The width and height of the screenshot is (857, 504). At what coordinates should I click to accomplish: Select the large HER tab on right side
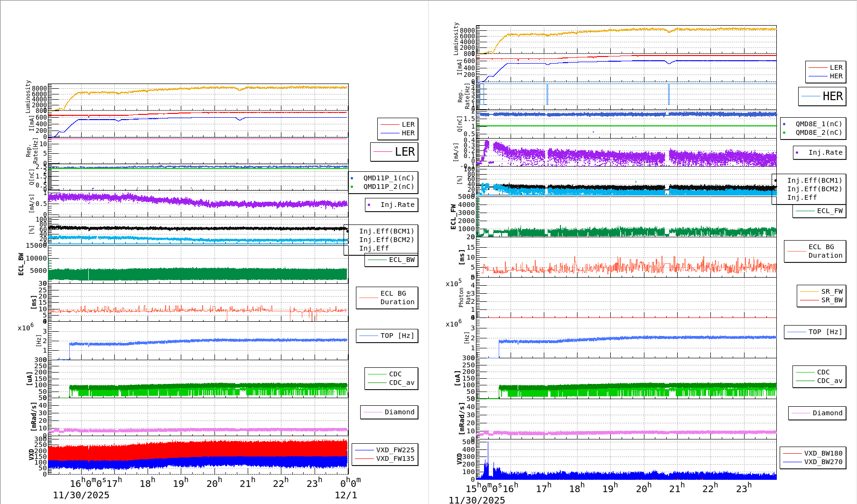pyautogui.click(x=822, y=96)
